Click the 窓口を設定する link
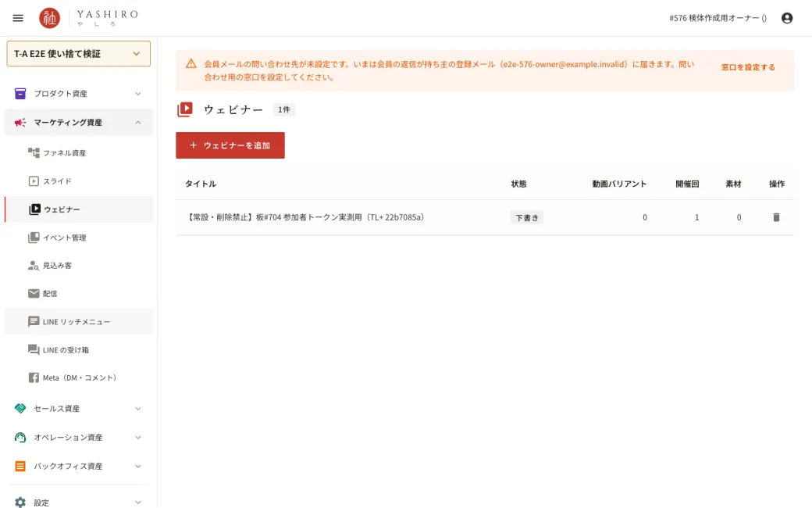Viewport: 812px width, 508px height. click(748, 67)
